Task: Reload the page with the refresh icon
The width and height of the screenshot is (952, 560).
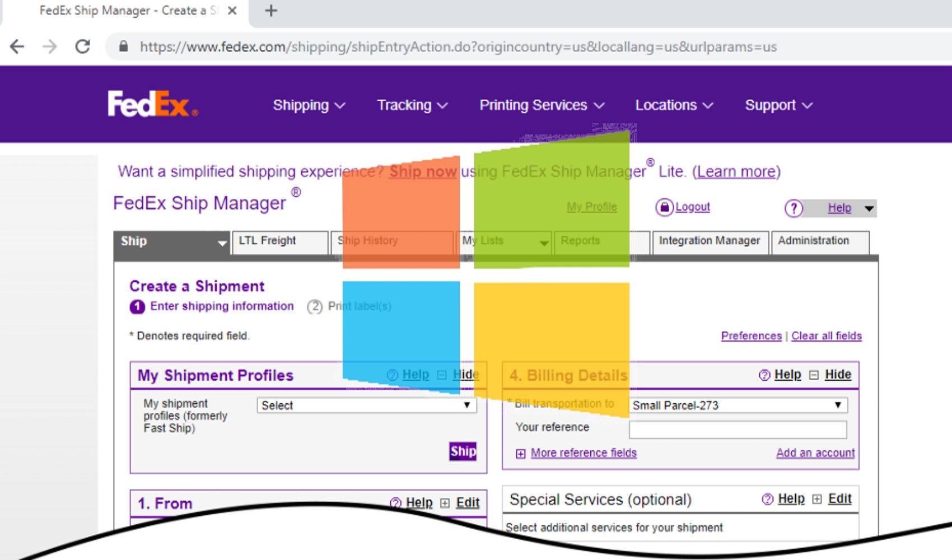Action: pyautogui.click(x=83, y=46)
